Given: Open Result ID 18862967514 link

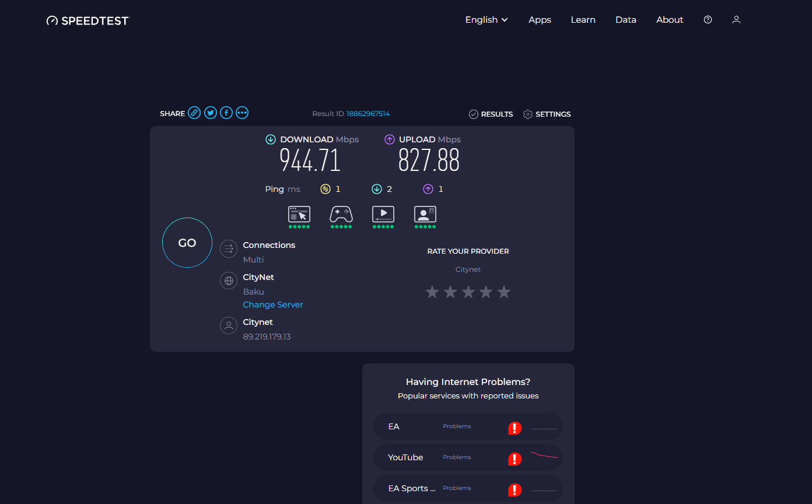Looking at the screenshot, I should [x=368, y=114].
